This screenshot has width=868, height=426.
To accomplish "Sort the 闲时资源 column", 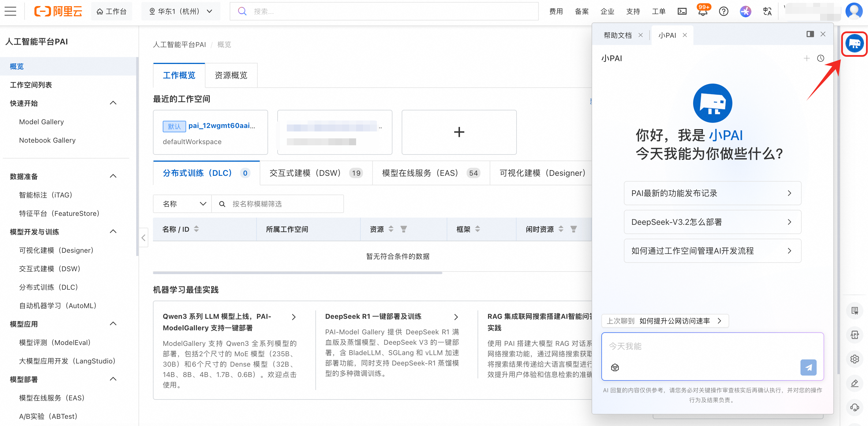I will click(561, 229).
